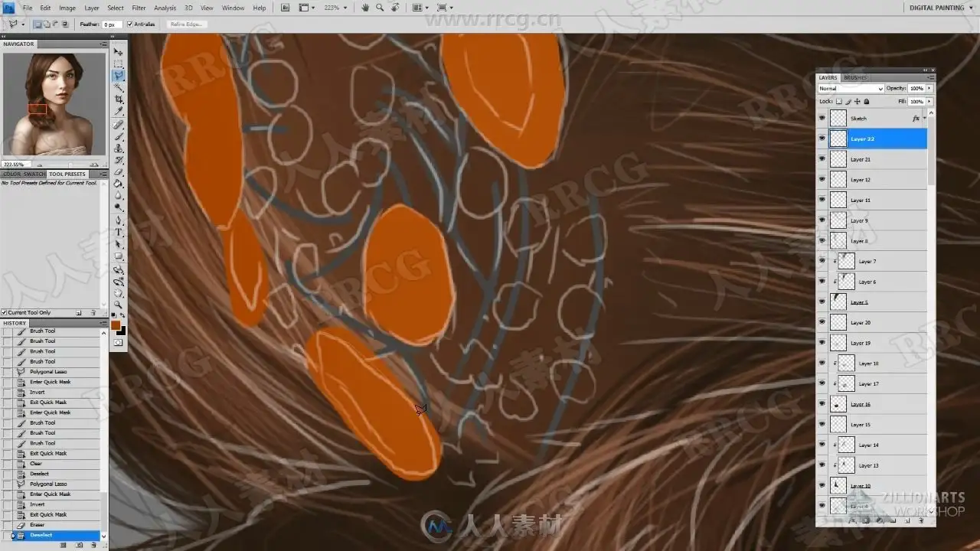Screen dimensions: 980x551
Task: Select the Move tool
Action: (x=119, y=52)
